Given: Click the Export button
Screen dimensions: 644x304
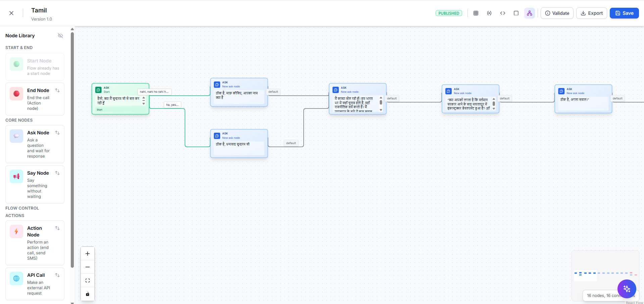Looking at the screenshot, I should pyautogui.click(x=592, y=13).
